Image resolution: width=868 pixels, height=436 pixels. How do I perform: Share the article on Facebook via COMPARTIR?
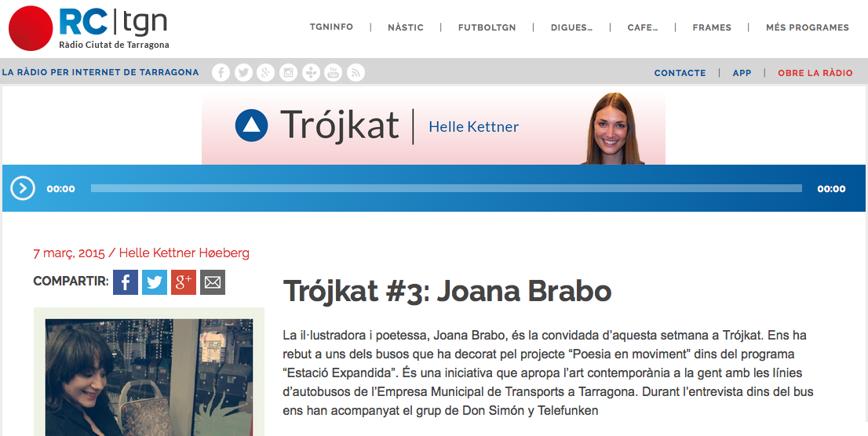pyautogui.click(x=126, y=282)
